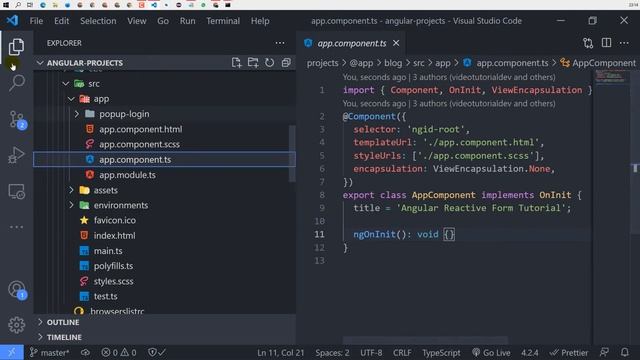Split the editor to the right
The image size is (640, 360).
pos(607,43)
